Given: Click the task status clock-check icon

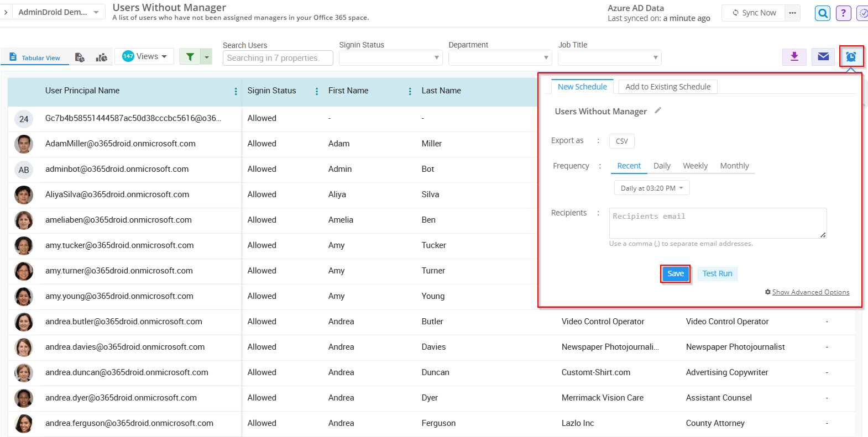Looking at the screenshot, I should click(862, 13).
